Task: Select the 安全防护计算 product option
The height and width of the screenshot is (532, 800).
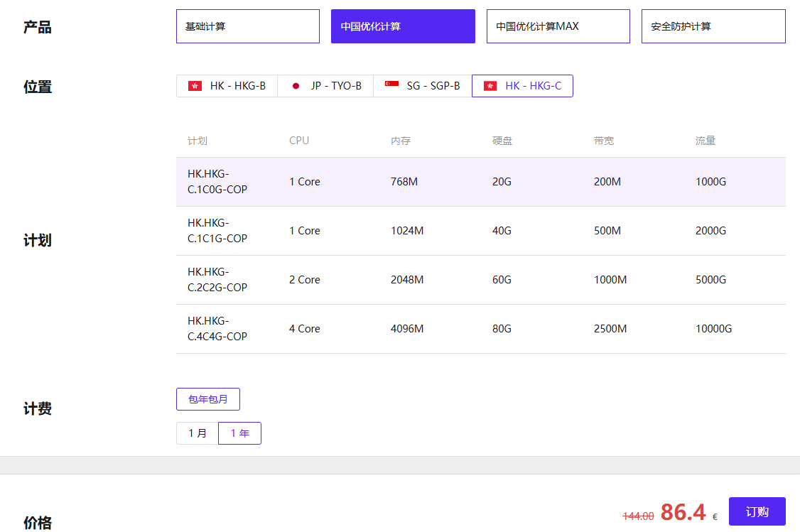Action: tap(713, 26)
